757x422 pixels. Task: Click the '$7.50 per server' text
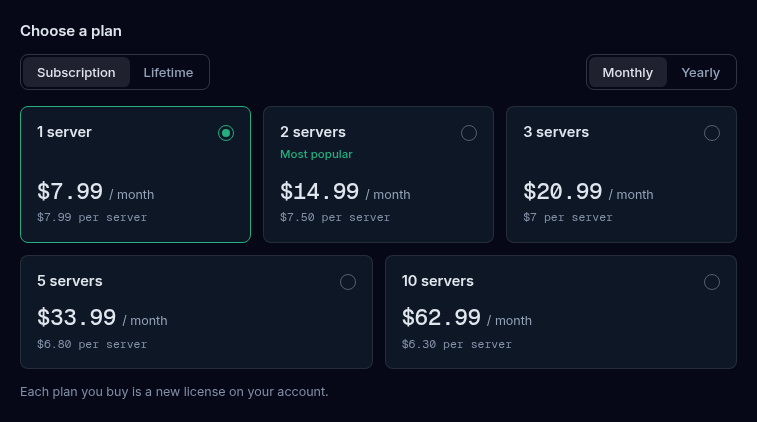(x=335, y=217)
